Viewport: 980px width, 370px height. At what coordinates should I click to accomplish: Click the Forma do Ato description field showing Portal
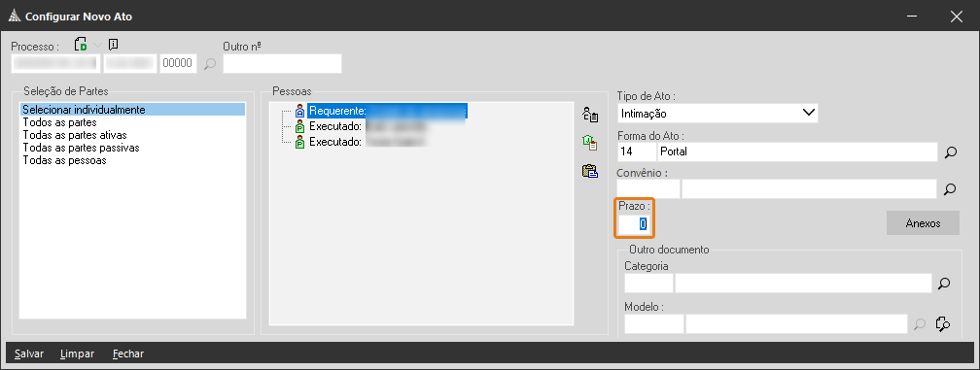tap(797, 151)
